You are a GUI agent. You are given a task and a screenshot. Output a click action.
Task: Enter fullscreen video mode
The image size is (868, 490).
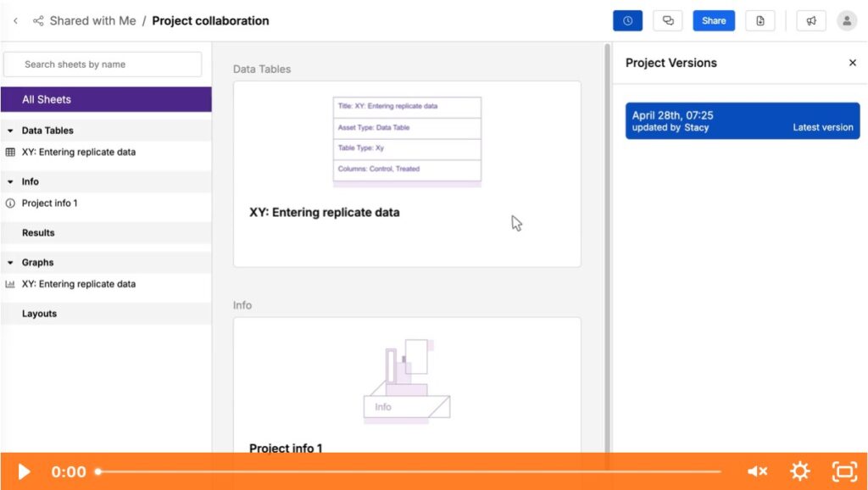tap(844, 471)
